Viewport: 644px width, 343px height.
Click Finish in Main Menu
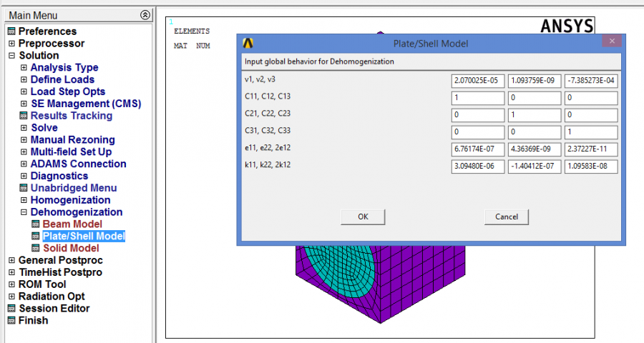[x=33, y=320]
